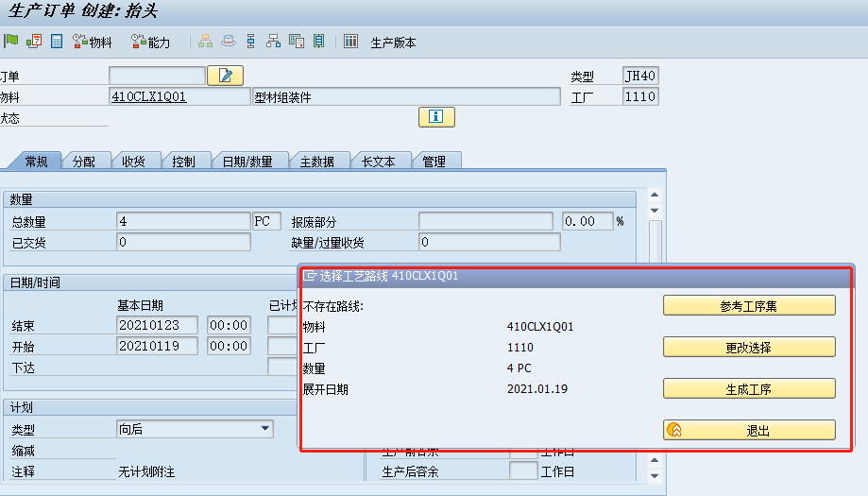
Task: Switch to the 分配 tab
Action: 84,162
